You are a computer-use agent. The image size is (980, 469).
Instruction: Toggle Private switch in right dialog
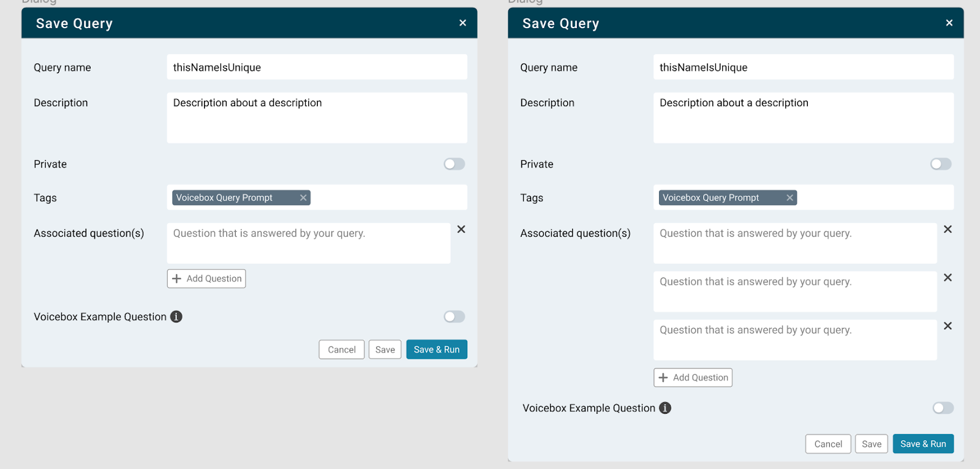[x=941, y=164]
